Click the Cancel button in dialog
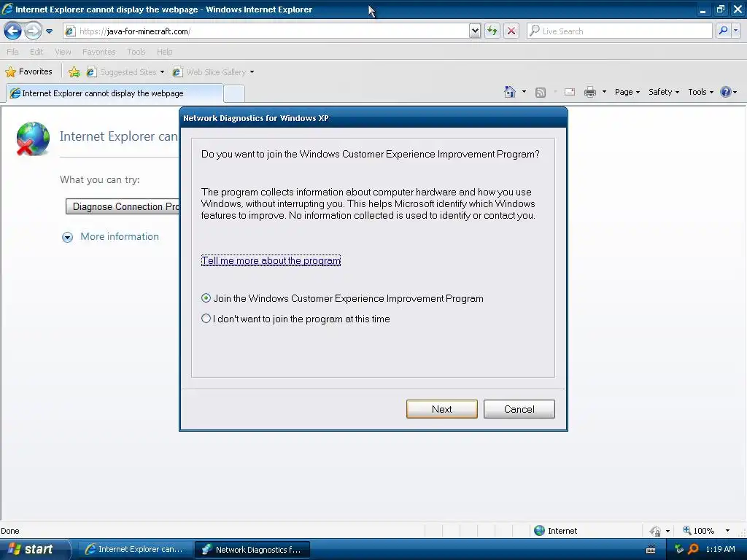The height and width of the screenshot is (560, 747). coord(519,409)
